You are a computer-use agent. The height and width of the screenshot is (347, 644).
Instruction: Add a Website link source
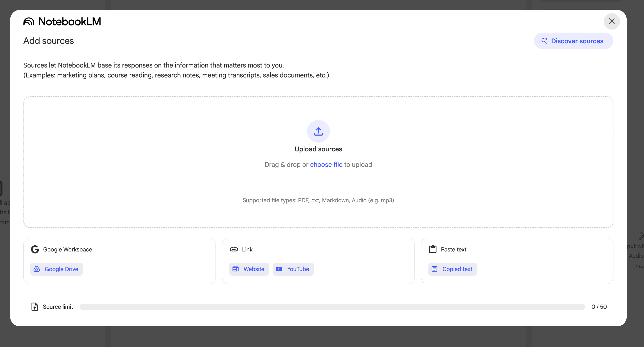click(249, 269)
